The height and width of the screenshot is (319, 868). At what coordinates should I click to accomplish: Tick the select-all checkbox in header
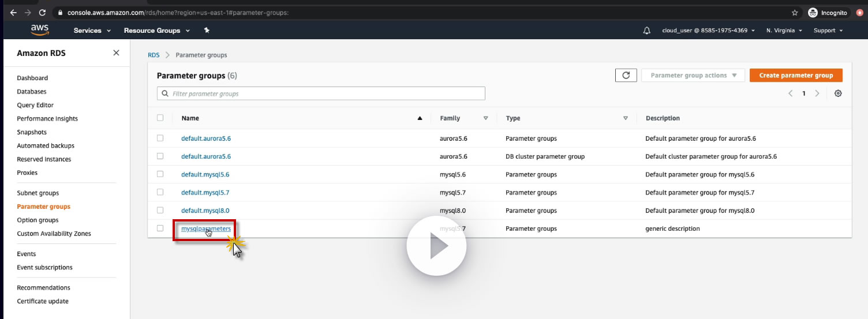tap(160, 118)
